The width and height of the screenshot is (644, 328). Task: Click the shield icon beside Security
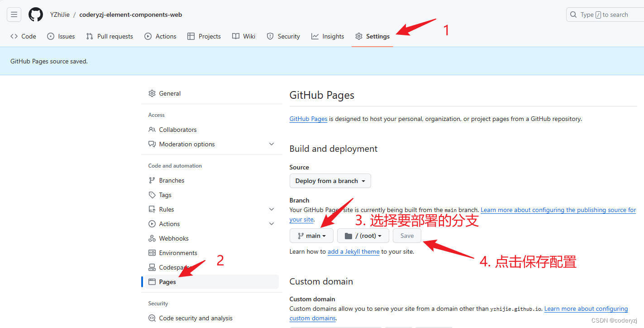(270, 36)
